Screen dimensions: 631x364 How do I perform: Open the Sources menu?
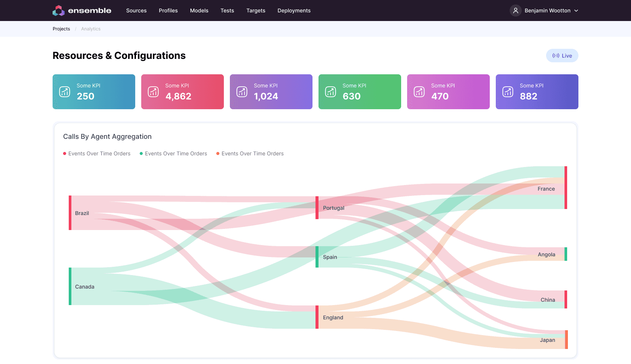136,11
